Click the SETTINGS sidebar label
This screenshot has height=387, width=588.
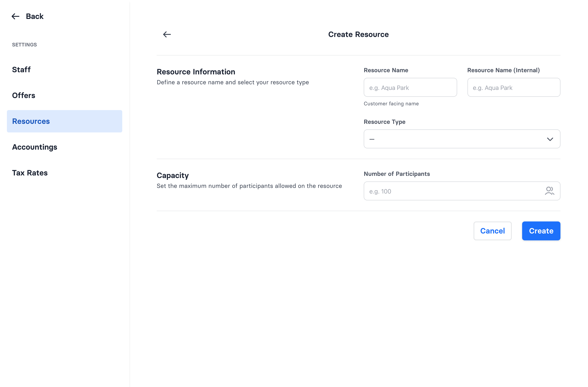pyautogui.click(x=25, y=45)
